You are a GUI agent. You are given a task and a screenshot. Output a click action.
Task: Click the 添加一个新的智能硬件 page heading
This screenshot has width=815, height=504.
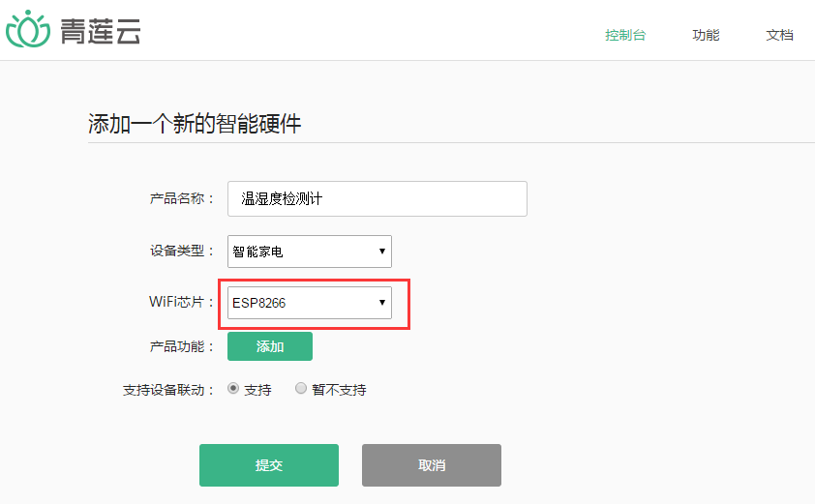[195, 124]
